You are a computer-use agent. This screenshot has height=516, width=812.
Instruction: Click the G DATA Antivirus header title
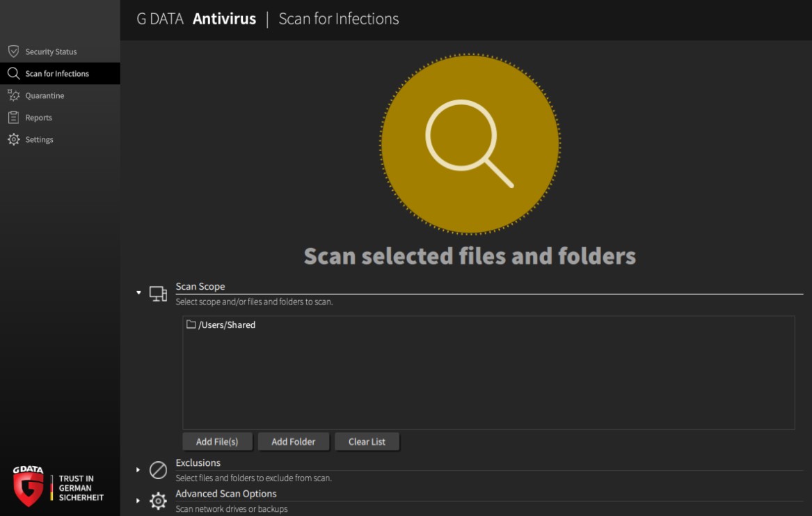pyautogui.click(x=196, y=19)
